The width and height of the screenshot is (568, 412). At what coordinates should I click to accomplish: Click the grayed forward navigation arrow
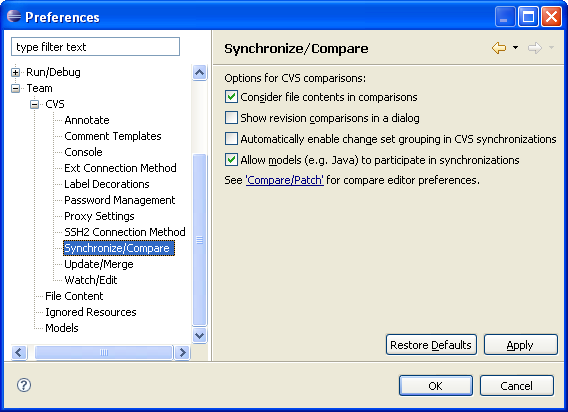click(535, 48)
